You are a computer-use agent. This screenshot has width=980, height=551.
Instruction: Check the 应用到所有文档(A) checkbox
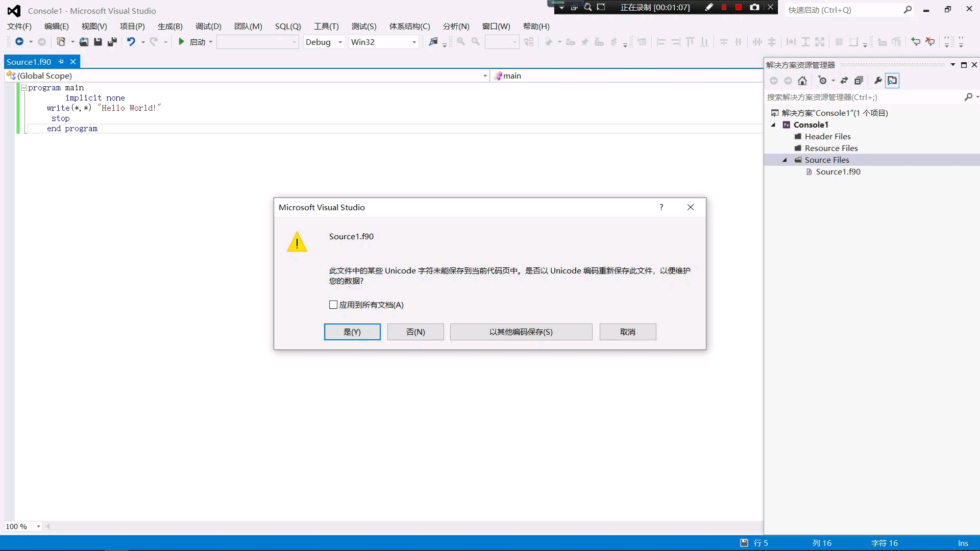(333, 305)
